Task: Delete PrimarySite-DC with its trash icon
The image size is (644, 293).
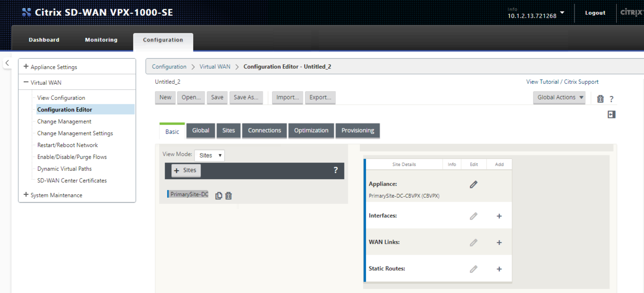Action: coord(229,195)
